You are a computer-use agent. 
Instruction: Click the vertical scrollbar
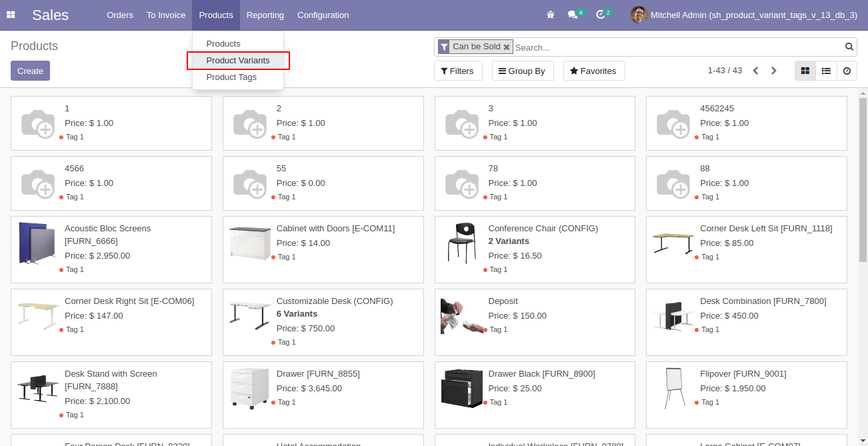863,180
